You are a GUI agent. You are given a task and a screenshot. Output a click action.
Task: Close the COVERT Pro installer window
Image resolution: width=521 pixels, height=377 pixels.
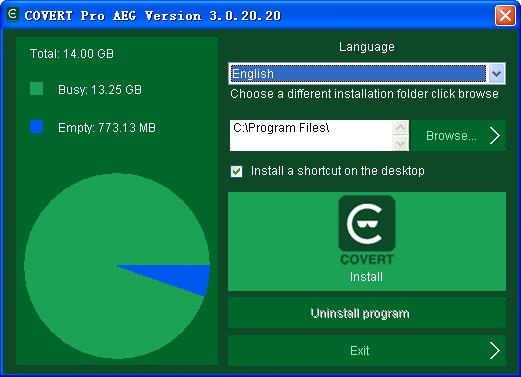coord(505,15)
